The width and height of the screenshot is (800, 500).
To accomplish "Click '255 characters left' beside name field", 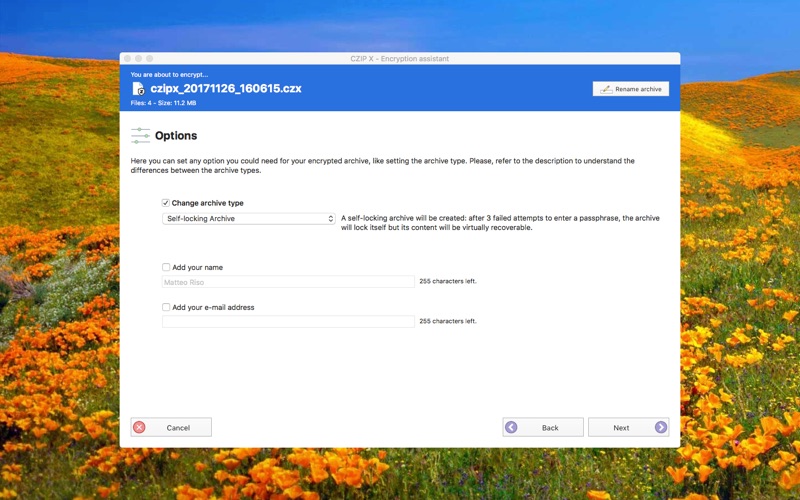I will click(x=448, y=281).
